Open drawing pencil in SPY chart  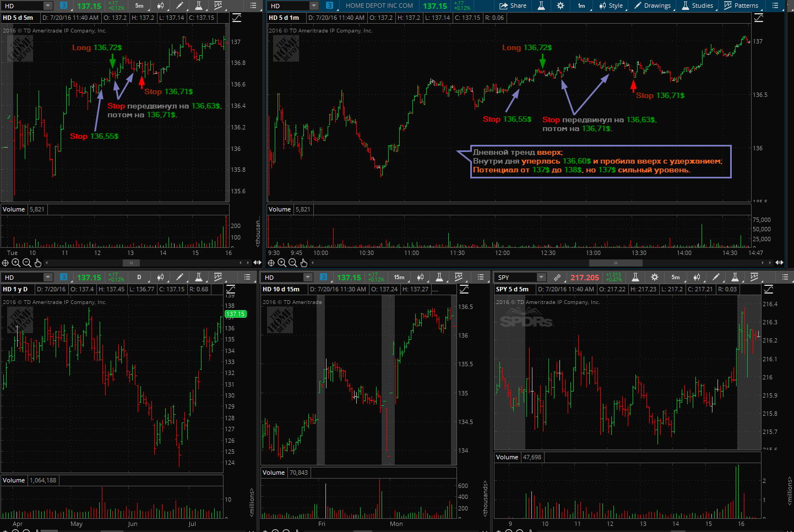pos(716,277)
